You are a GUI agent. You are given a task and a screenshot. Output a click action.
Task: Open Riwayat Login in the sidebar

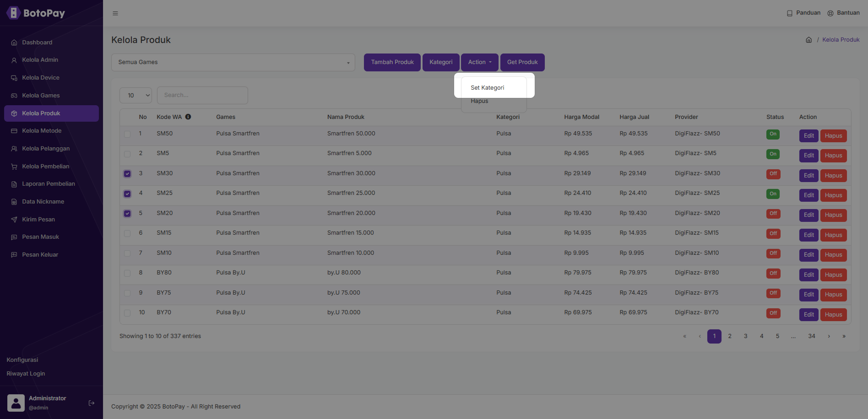(x=26, y=374)
